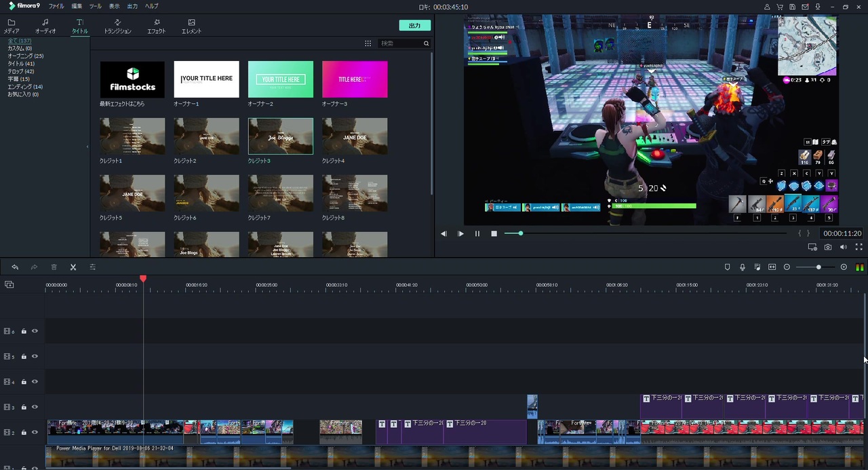Toggle visibility of track 6
868x470 pixels.
tap(35, 332)
